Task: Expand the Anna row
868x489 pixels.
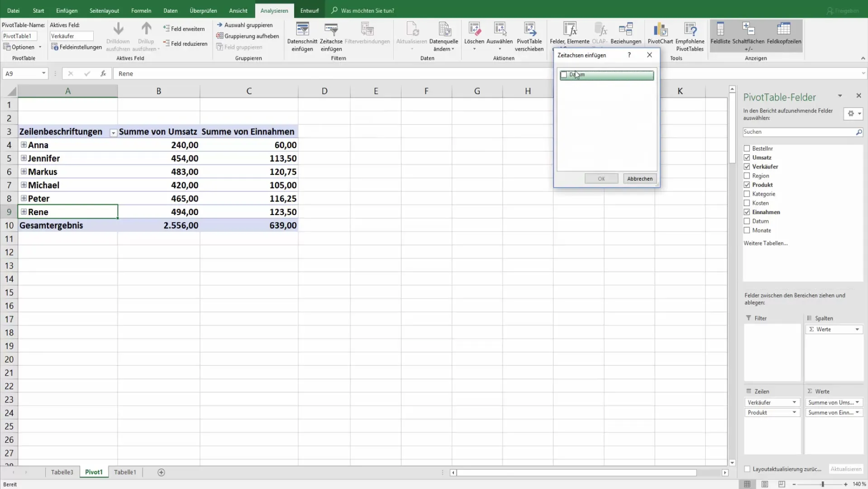Action: (24, 145)
